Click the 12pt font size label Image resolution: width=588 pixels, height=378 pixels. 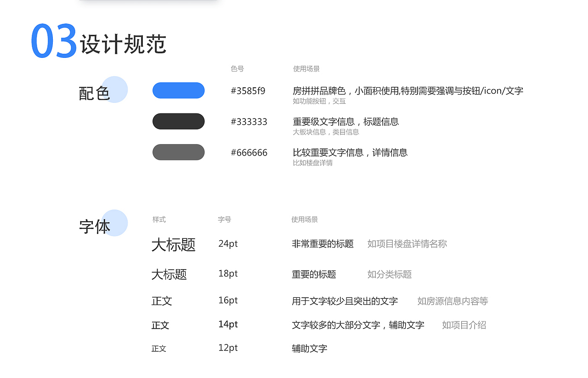coord(227,348)
